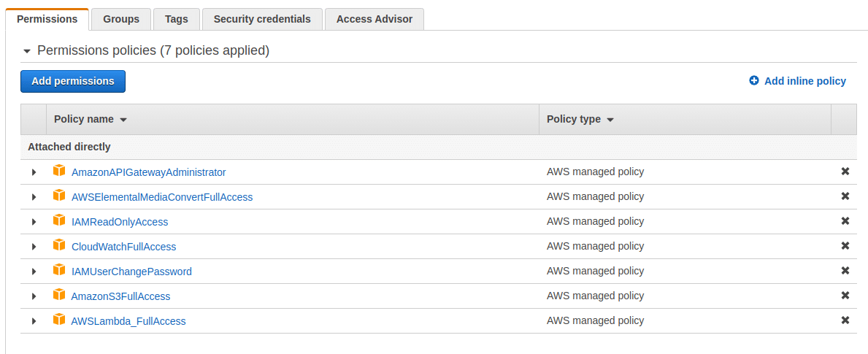Detach AWSElementalMediaConvertFullAccess policy with its X
The height and width of the screenshot is (354, 868).
tap(845, 196)
